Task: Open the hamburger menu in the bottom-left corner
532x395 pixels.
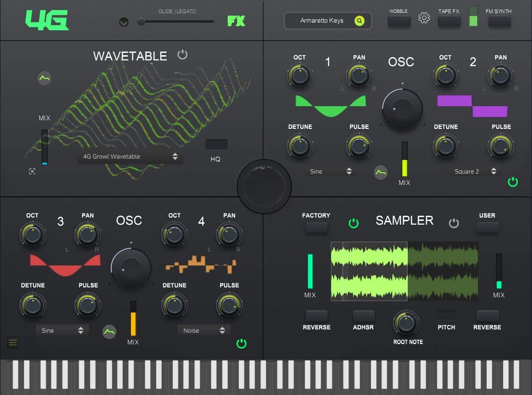Action: (x=12, y=343)
